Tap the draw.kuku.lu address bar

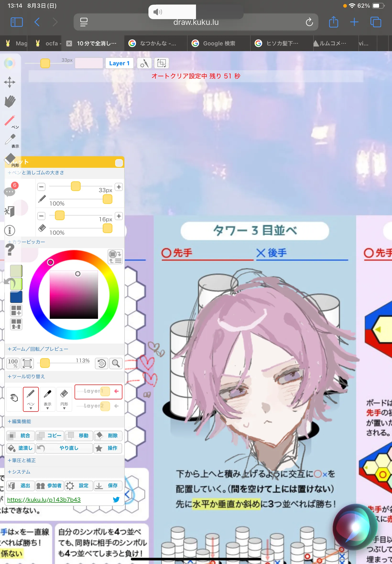[x=196, y=22]
